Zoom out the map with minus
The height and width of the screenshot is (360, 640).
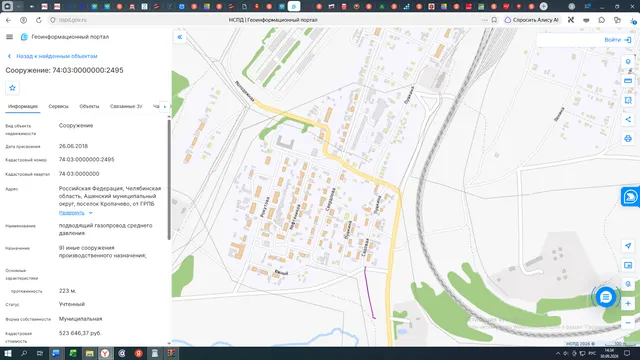(x=628, y=323)
